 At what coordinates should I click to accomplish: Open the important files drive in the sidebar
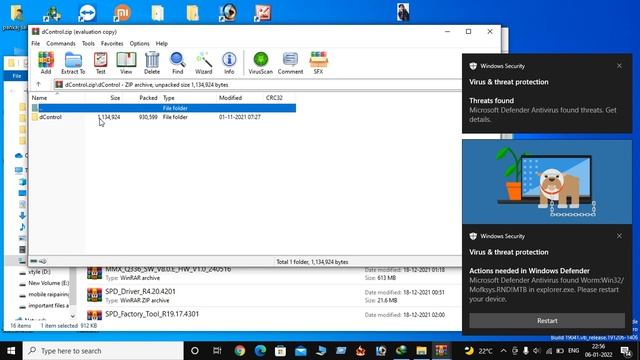(49, 306)
